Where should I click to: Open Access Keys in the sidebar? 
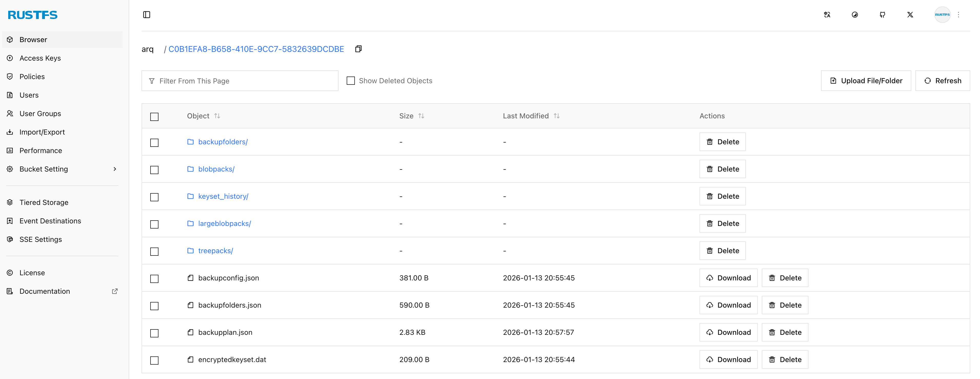(40, 58)
